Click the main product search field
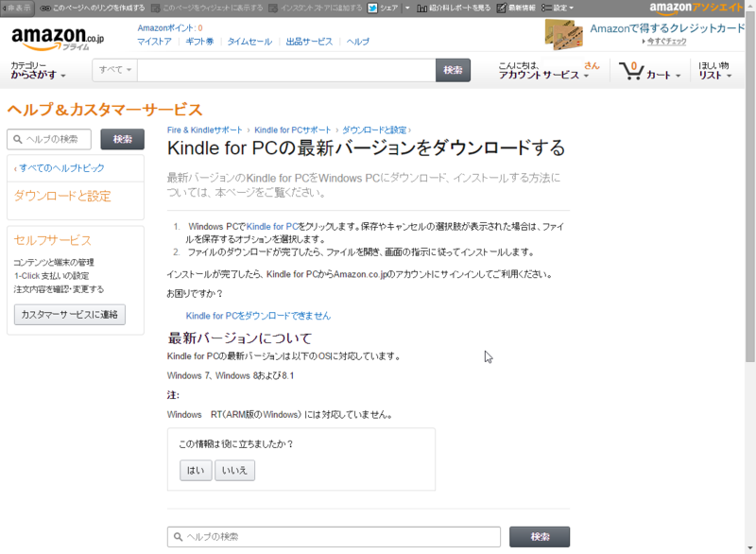 point(286,70)
